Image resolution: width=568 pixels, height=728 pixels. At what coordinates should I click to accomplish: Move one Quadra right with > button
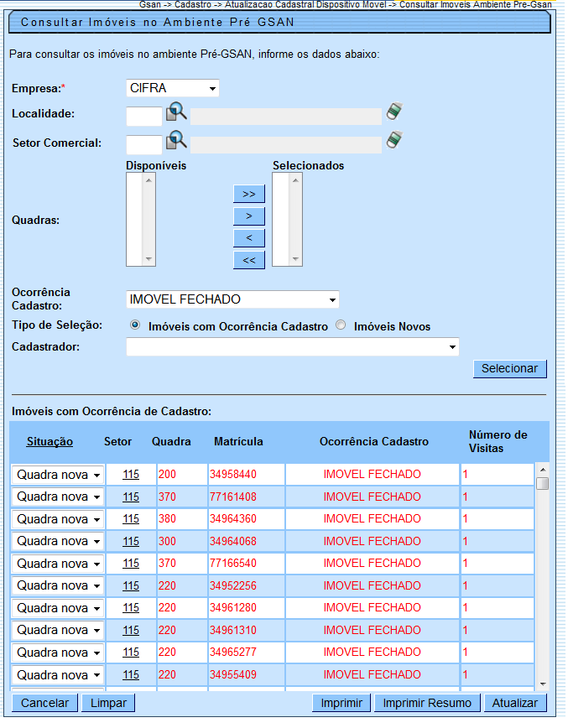pos(248,216)
